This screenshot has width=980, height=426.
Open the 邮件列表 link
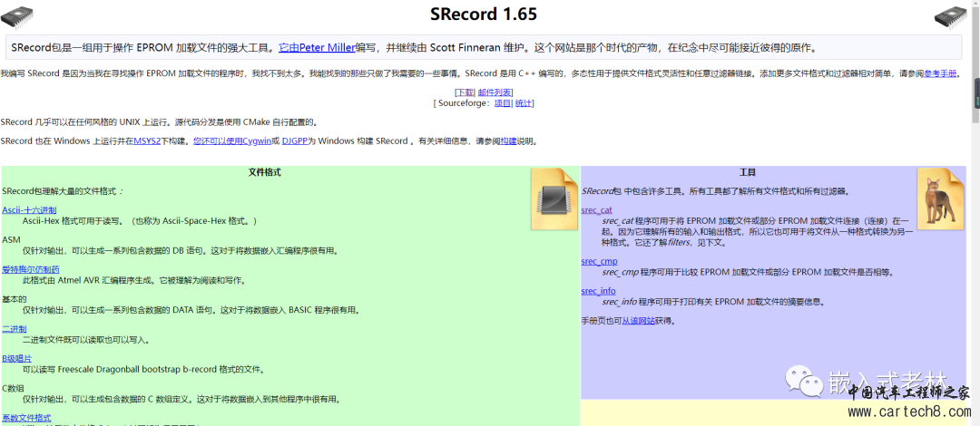click(495, 92)
